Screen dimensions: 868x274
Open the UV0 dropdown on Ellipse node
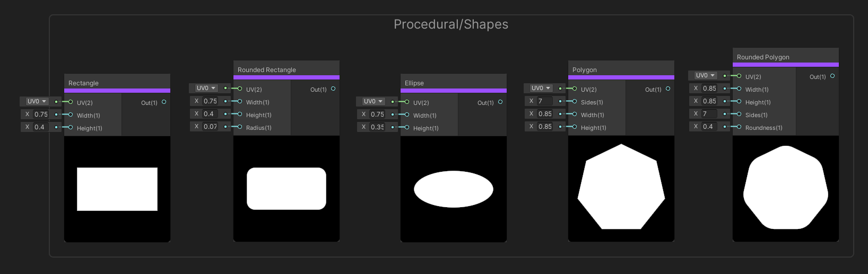point(374,101)
